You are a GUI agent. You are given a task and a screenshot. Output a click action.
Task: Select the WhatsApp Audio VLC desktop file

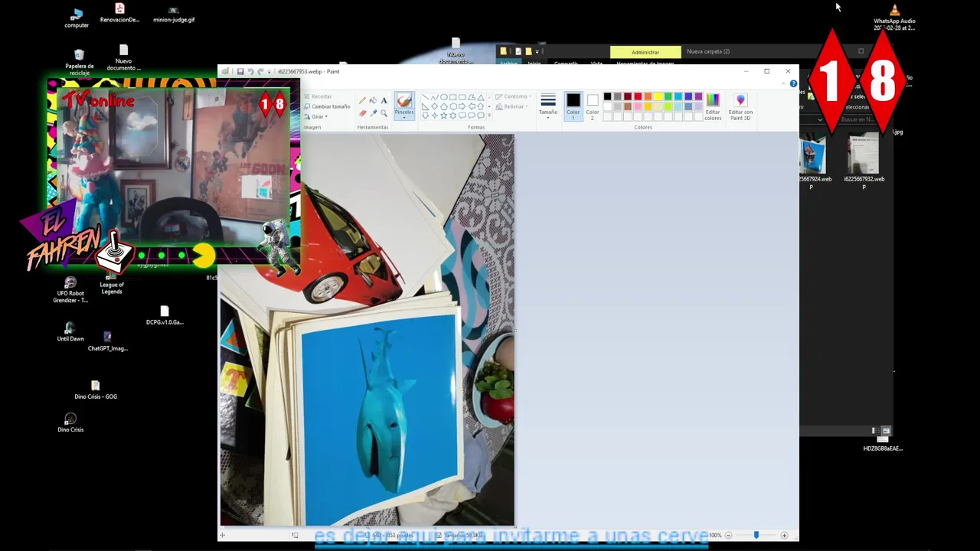(894, 18)
